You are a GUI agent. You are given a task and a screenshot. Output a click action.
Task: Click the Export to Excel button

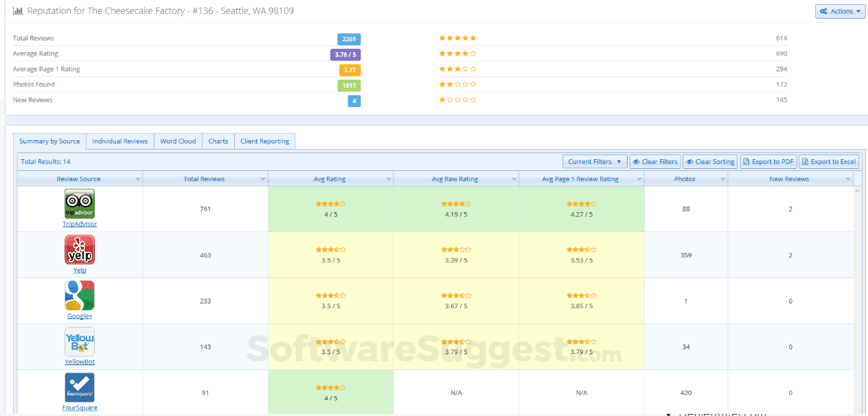coord(828,162)
